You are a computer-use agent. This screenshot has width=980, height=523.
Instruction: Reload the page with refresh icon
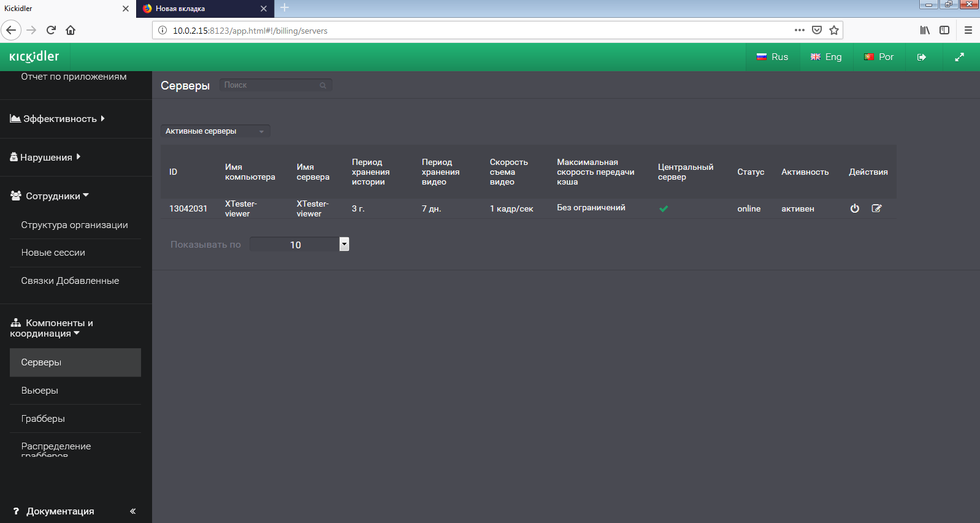click(x=52, y=30)
